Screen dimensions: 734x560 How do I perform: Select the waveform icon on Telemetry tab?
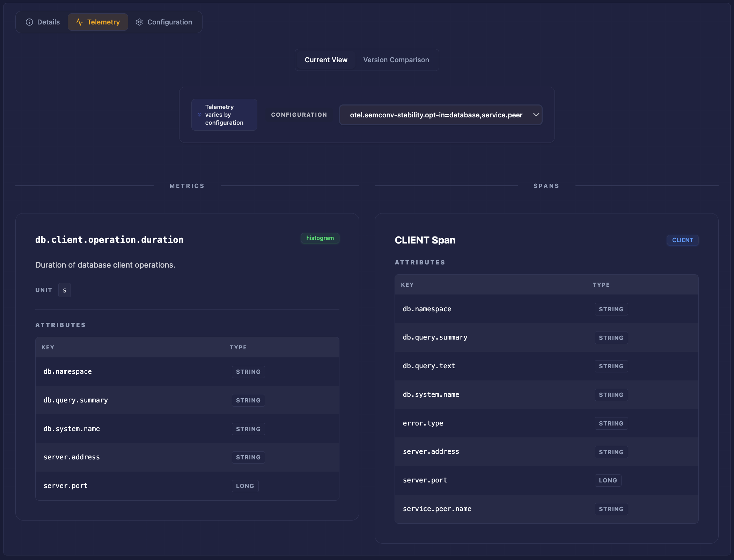80,22
